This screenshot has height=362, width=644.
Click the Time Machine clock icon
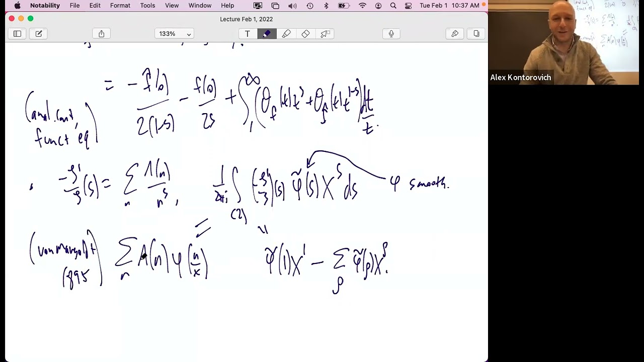click(x=309, y=6)
